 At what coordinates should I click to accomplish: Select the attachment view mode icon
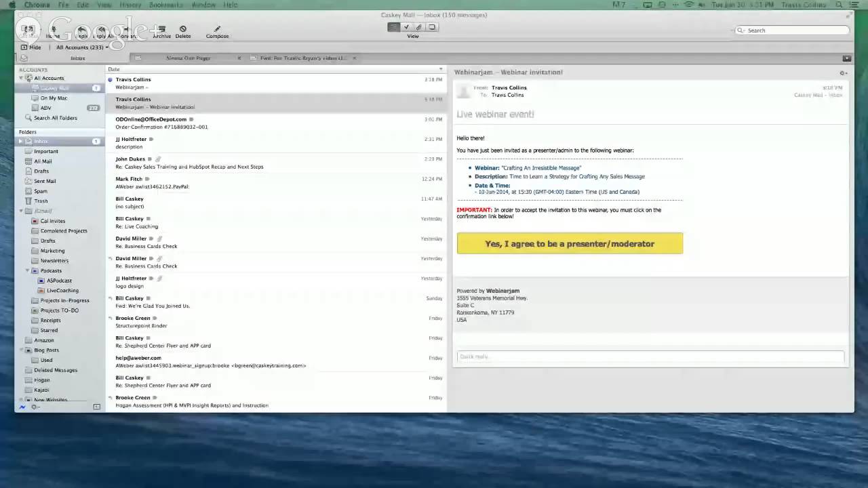point(419,27)
